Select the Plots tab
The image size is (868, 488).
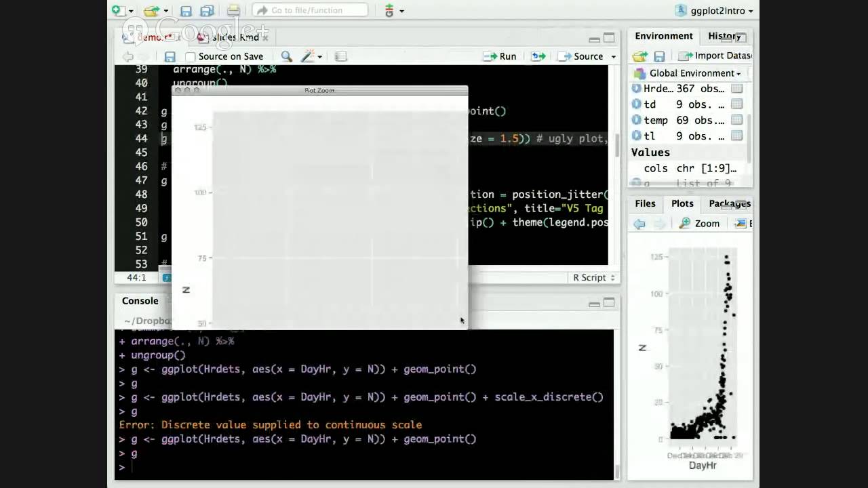[x=682, y=203]
